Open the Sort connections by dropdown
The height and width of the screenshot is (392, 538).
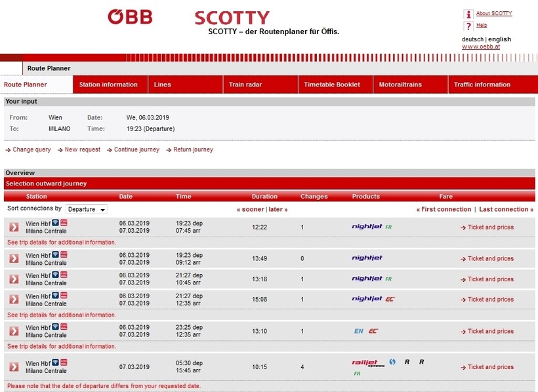(x=86, y=209)
